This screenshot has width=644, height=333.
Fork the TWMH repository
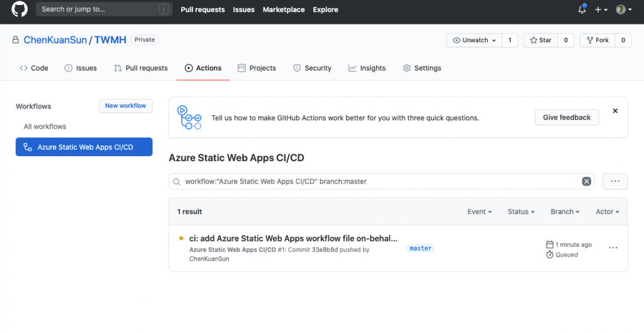597,40
